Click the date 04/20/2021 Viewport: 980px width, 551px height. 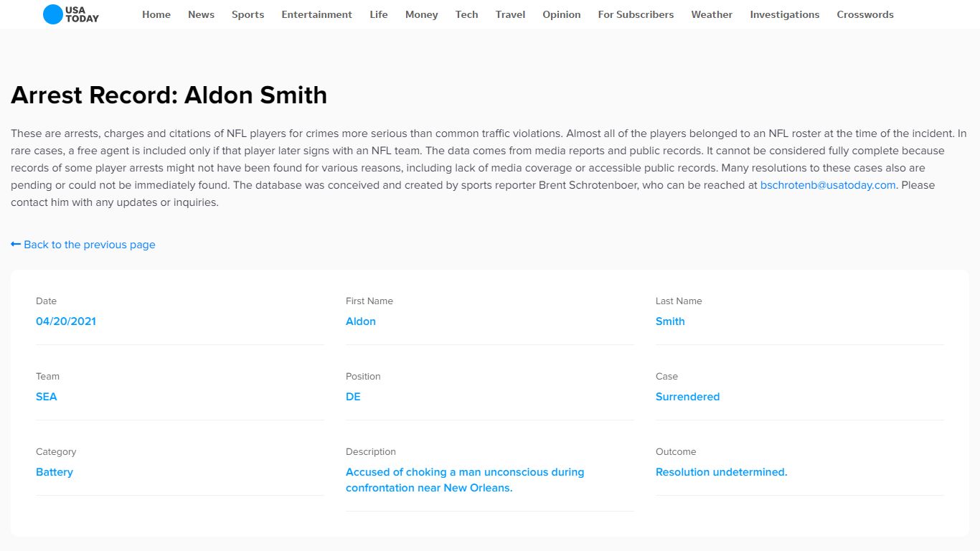[x=66, y=321]
